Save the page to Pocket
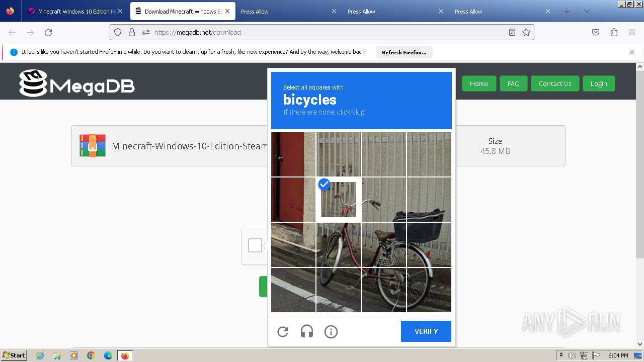 pyautogui.click(x=596, y=32)
